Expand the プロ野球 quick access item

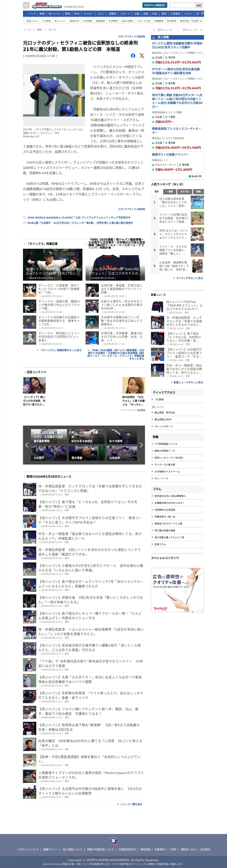[177, 399]
